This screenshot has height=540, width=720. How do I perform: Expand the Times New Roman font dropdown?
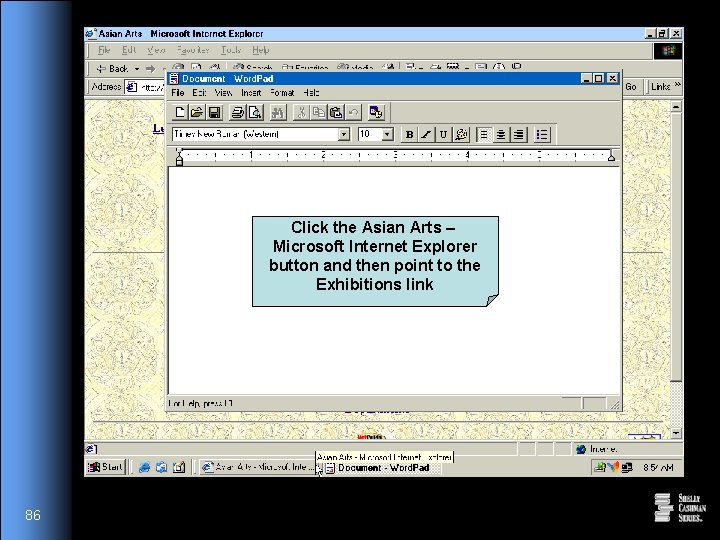(x=343, y=134)
